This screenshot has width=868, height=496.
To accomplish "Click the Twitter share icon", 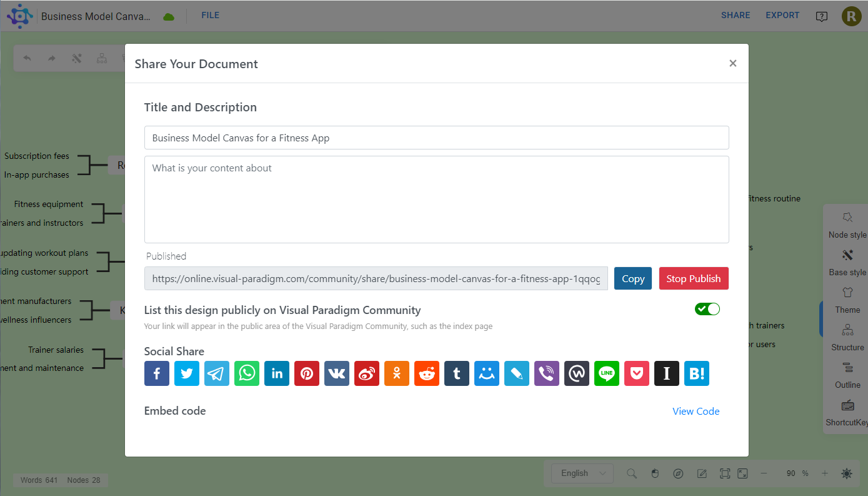I will [x=187, y=373].
